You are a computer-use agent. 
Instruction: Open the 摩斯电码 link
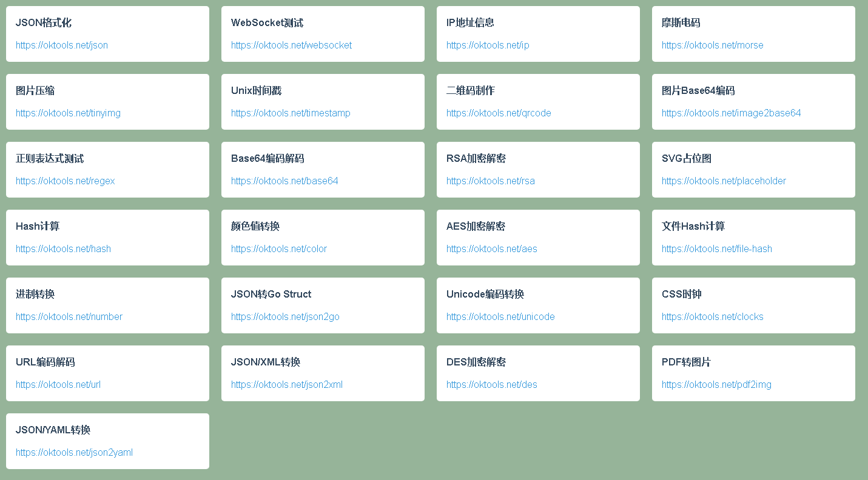(x=713, y=45)
